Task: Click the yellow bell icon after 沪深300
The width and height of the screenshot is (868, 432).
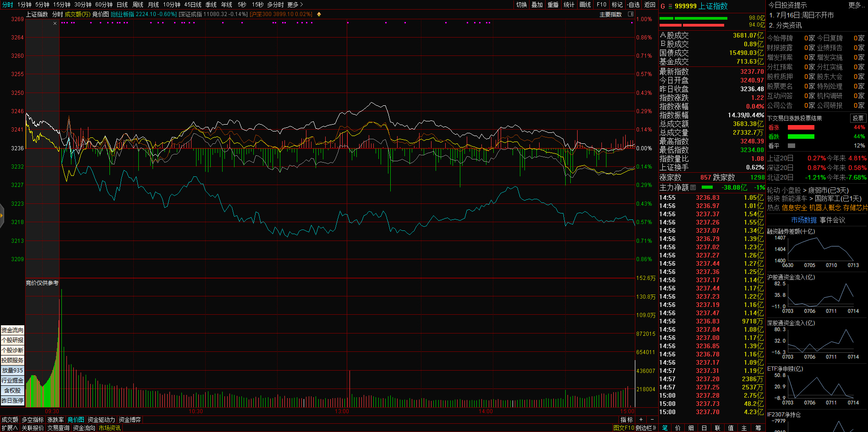Action: point(319,14)
